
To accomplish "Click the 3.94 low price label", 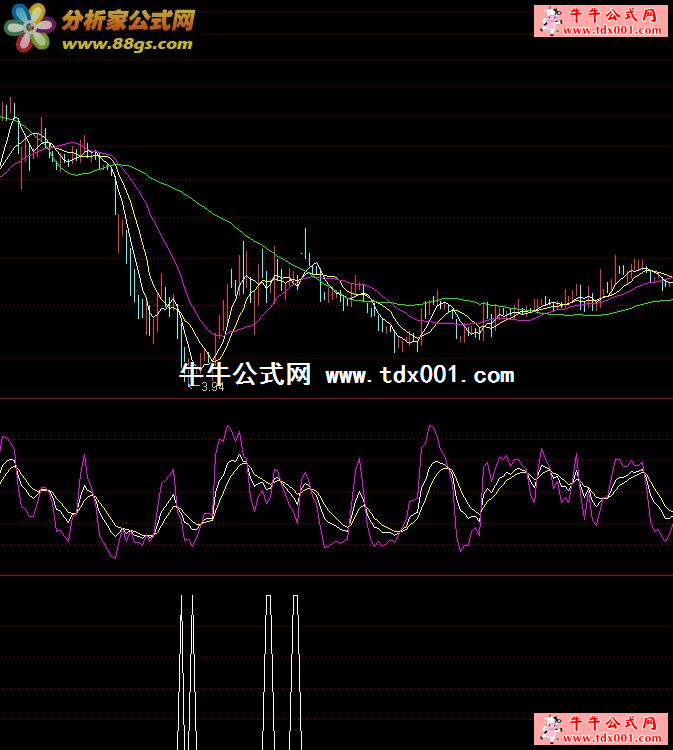I will (x=212, y=387).
